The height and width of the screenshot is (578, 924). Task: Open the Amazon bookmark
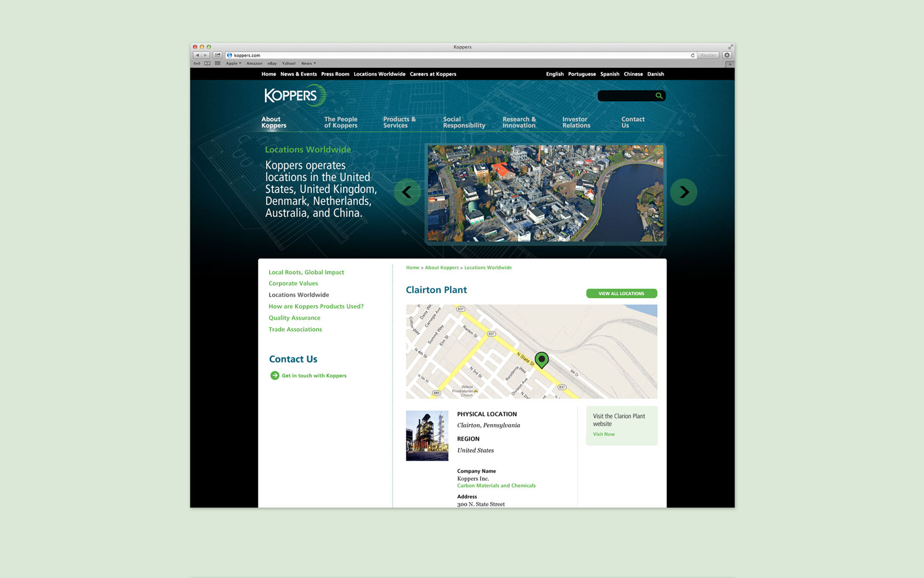tap(254, 64)
